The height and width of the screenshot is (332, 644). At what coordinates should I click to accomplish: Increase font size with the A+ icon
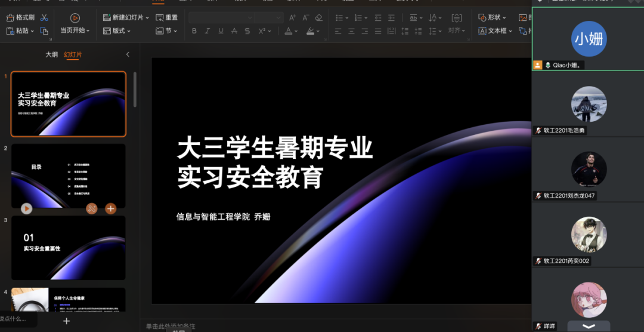292,18
